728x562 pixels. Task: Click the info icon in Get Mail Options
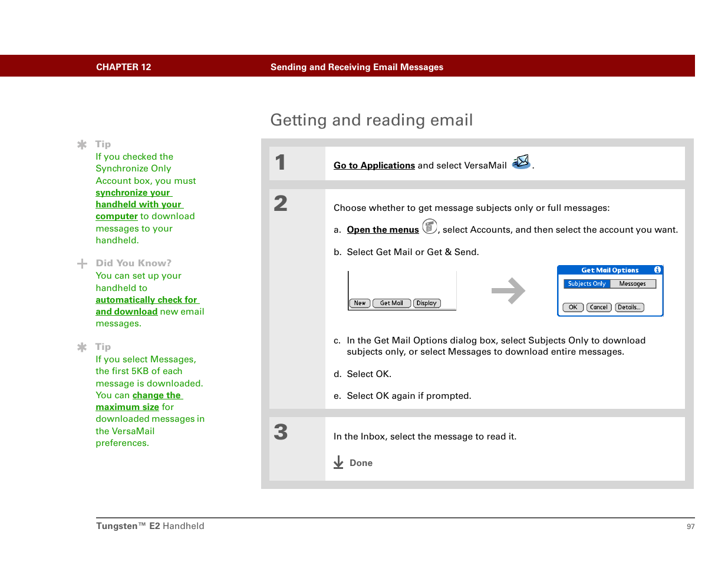[657, 270]
